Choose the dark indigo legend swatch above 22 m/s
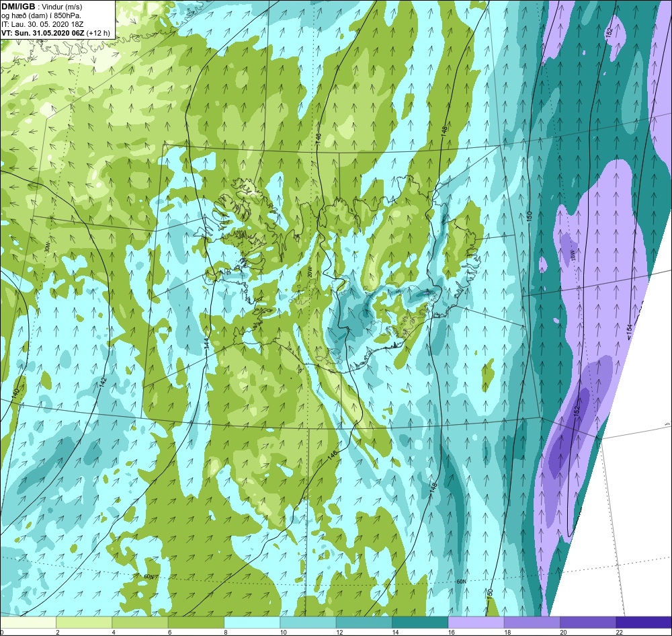Viewport: 672px width, 636px height. tap(644, 622)
